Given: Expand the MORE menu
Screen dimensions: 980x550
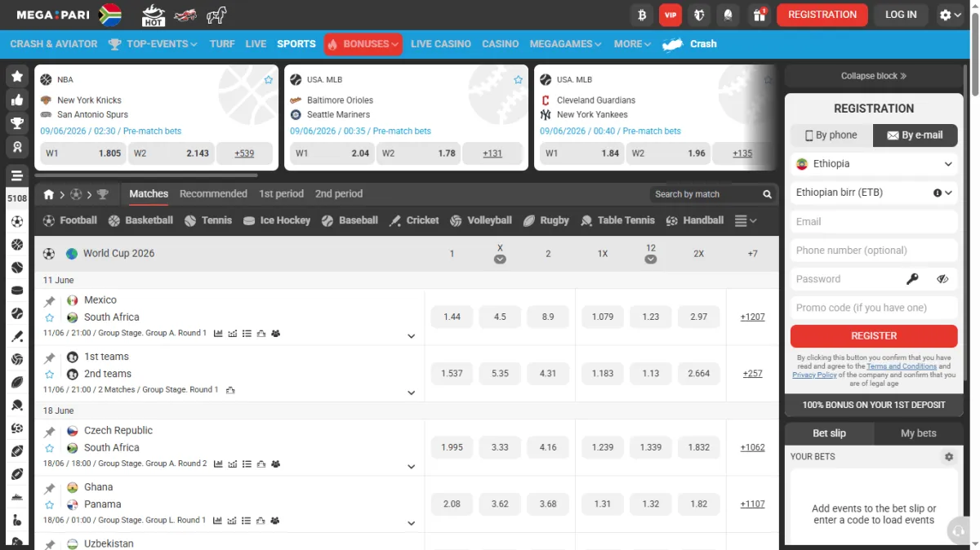Looking at the screenshot, I should (x=632, y=44).
